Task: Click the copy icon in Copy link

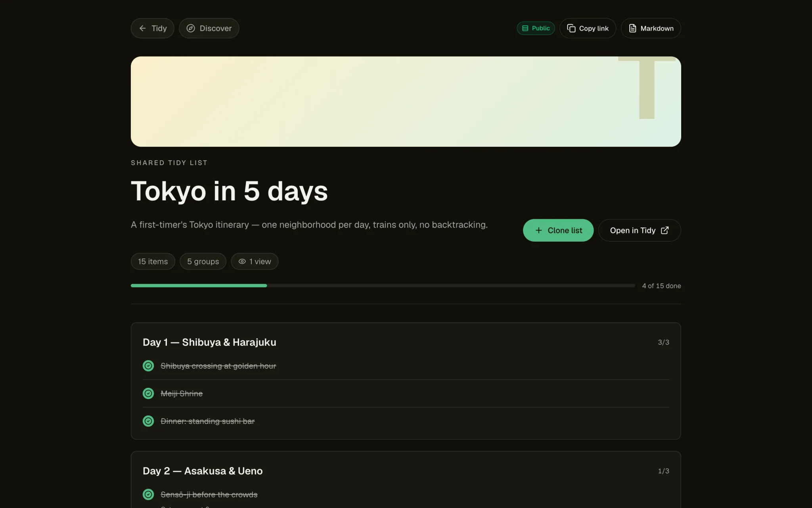Action: click(x=571, y=28)
